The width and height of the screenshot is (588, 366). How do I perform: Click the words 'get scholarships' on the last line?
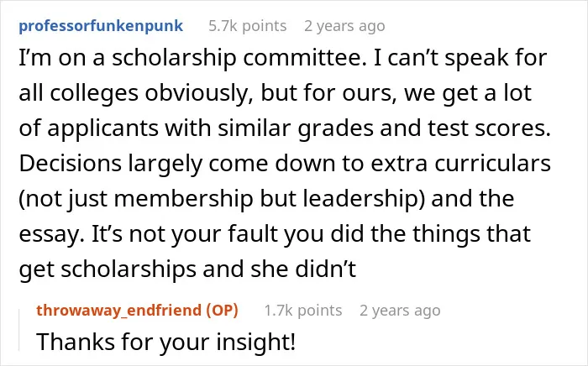[108, 269]
